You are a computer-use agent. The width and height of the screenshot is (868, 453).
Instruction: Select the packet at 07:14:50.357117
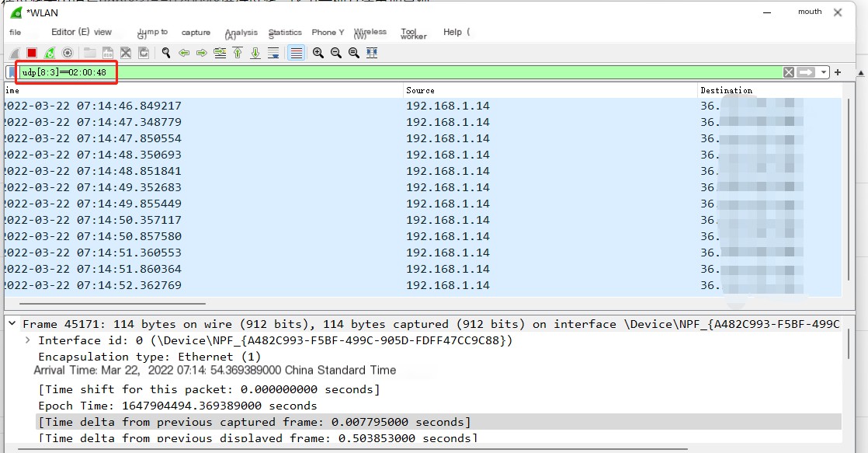[x=423, y=221]
